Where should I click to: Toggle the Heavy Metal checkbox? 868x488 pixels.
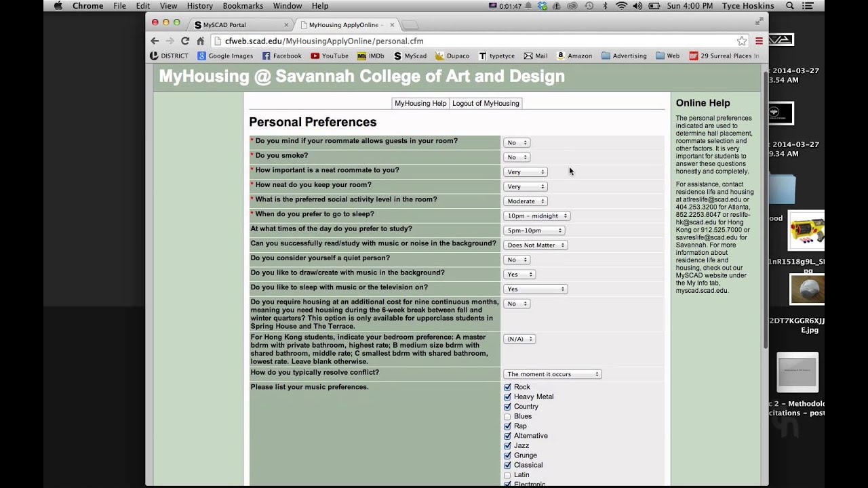point(507,396)
